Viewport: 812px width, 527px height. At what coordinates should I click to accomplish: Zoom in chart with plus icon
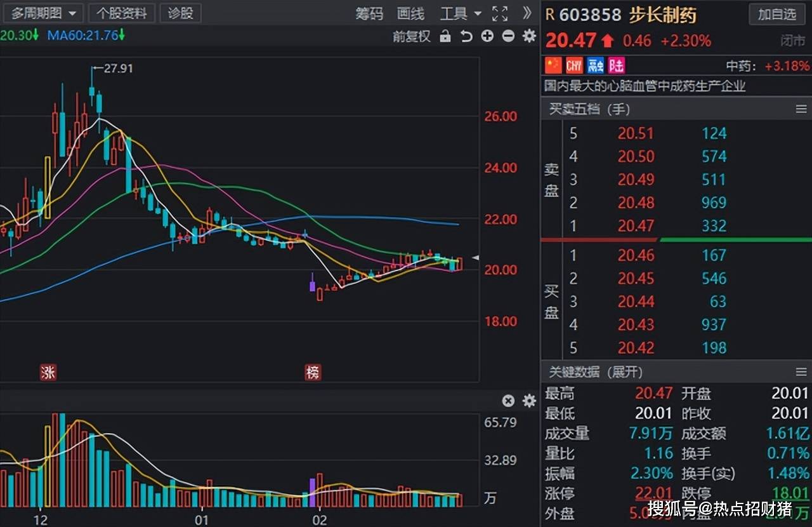487,36
